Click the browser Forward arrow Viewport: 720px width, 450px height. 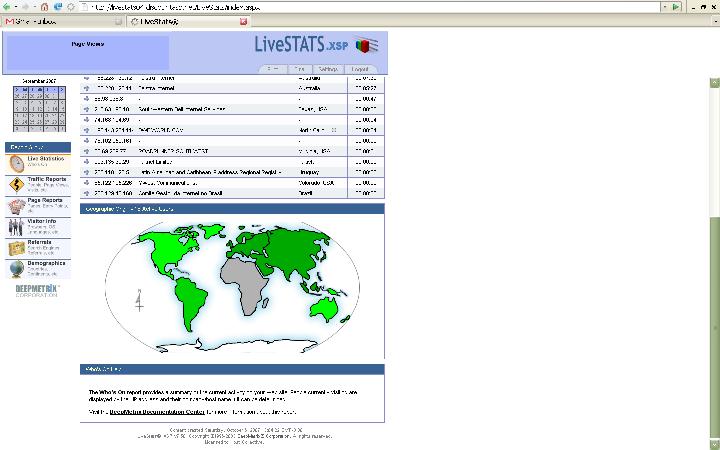point(26,7)
